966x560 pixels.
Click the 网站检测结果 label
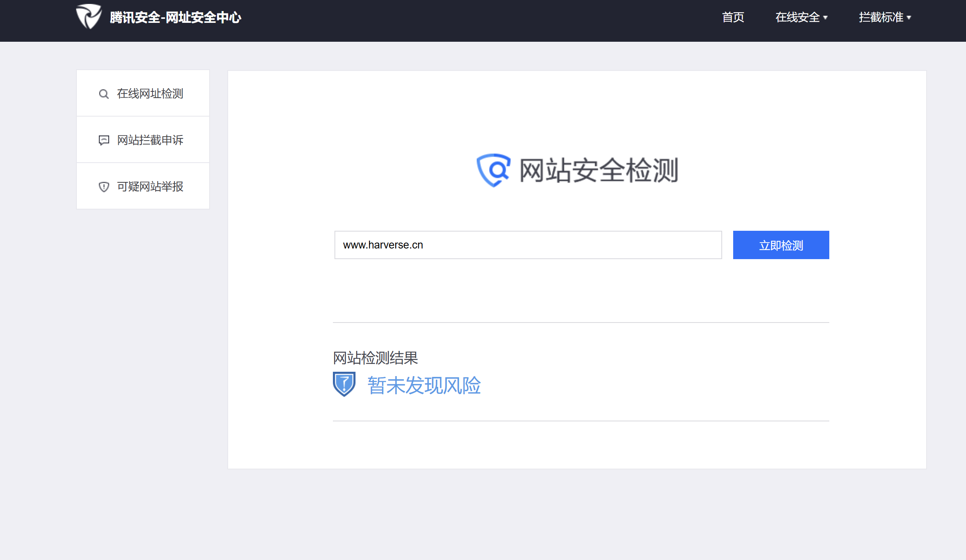click(x=375, y=358)
